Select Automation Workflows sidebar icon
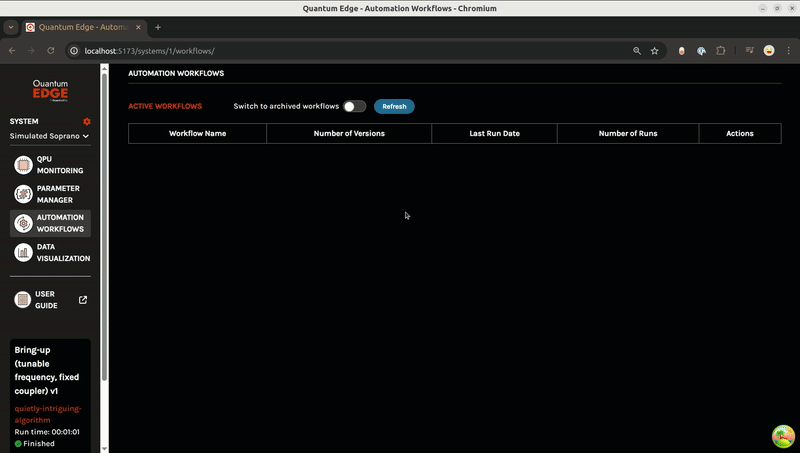The image size is (800, 453). click(x=23, y=223)
